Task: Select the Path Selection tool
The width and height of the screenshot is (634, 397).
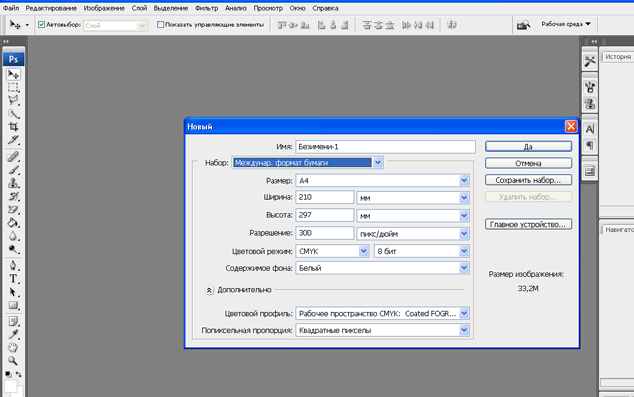Action: point(13,292)
